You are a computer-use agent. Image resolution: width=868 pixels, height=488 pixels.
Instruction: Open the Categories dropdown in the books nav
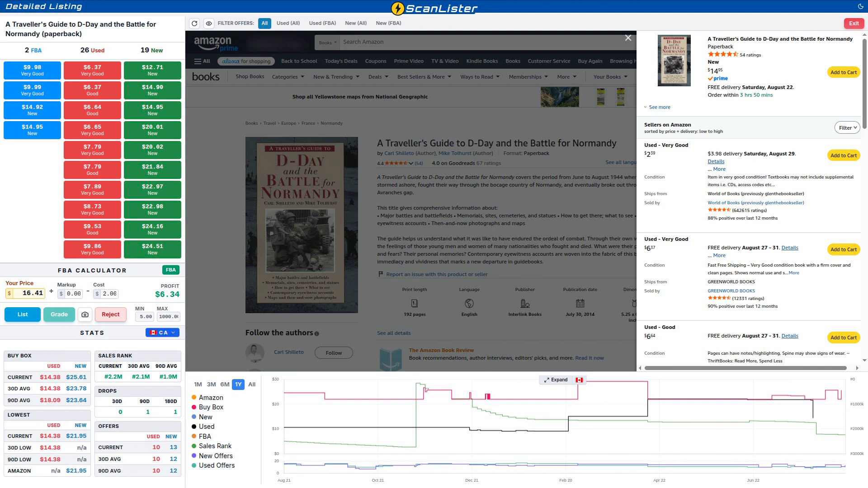click(288, 77)
